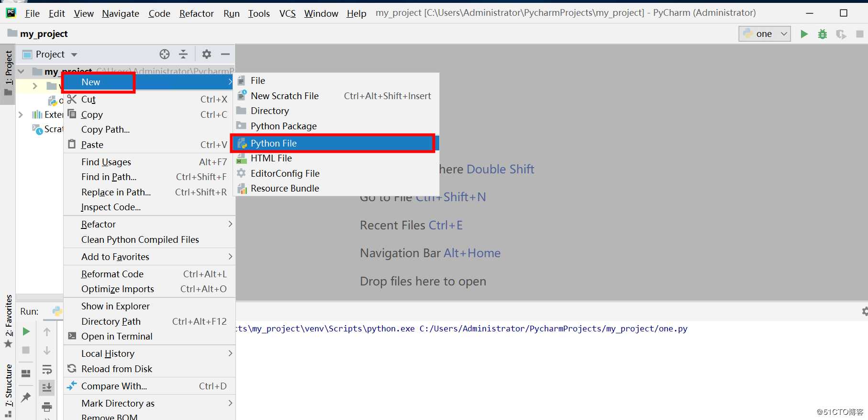Viewport: 868px width, 420px height.
Task: Expand the Local History submenu
Action: click(149, 353)
